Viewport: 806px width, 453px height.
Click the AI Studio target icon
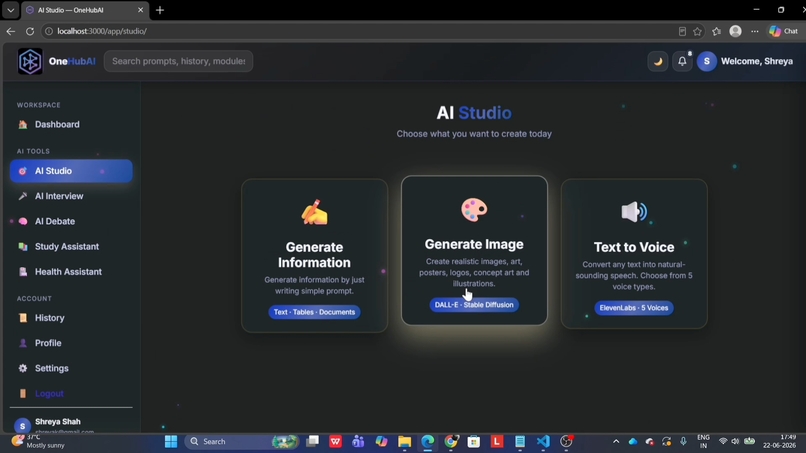23,171
